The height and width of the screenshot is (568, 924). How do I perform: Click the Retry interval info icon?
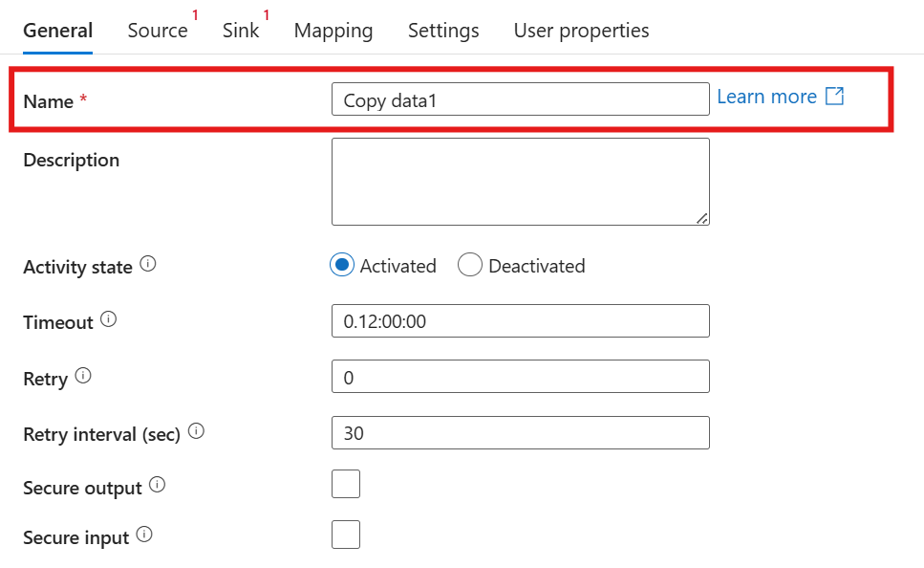tap(196, 432)
